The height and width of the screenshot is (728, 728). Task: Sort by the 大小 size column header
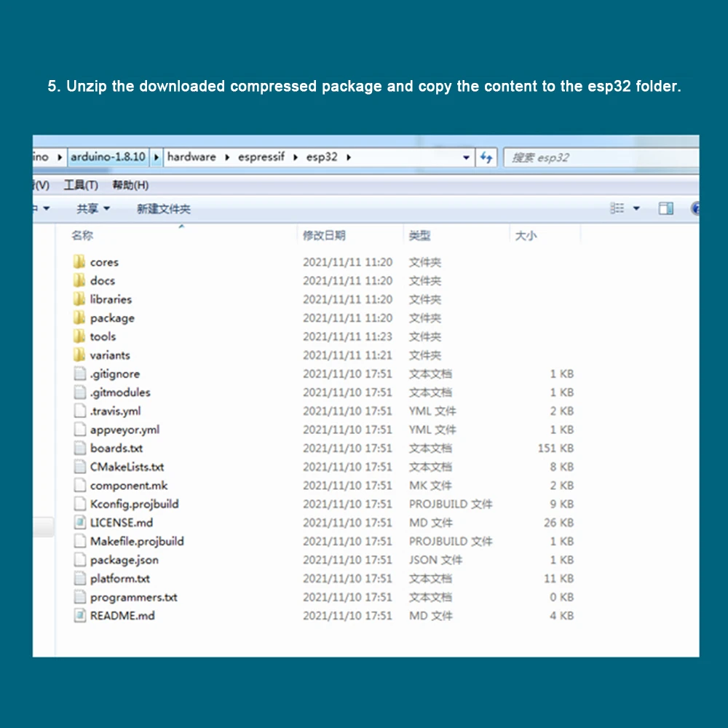pyautogui.click(x=526, y=235)
